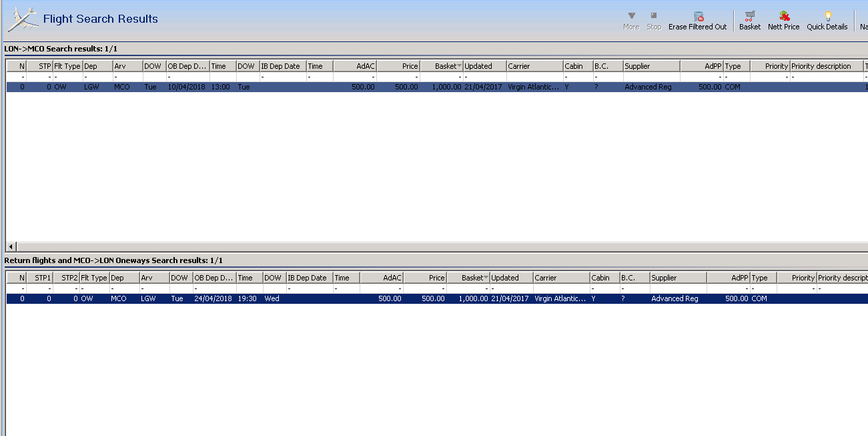Click Virgin Atlantic carrier in return row

[562, 298]
